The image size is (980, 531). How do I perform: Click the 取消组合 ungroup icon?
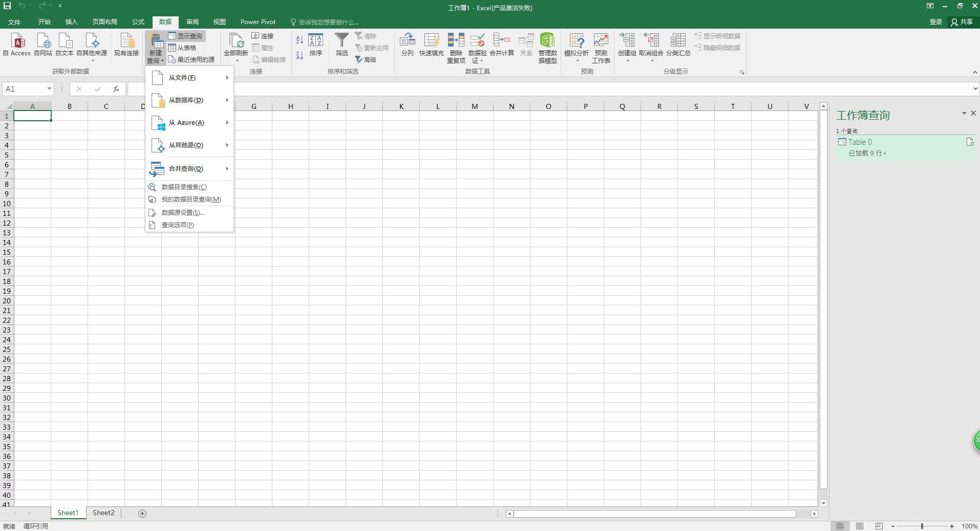pyautogui.click(x=651, y=48)
